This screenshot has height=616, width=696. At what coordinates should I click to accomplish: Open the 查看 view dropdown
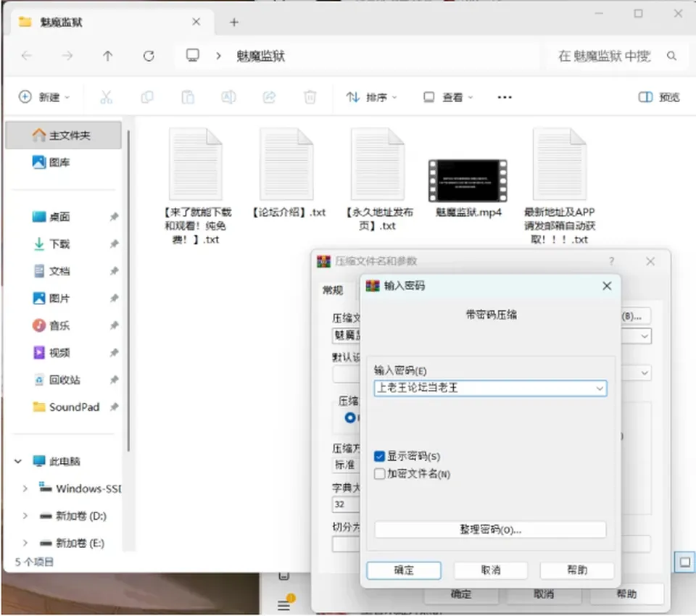(x=448, y=97)
